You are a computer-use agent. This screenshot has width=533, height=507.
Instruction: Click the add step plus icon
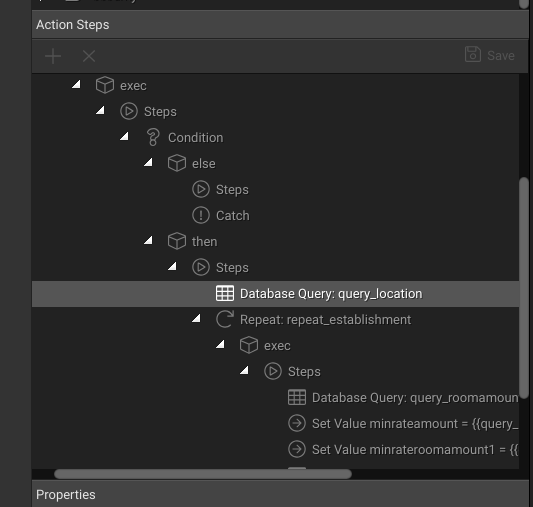[53, 56]
